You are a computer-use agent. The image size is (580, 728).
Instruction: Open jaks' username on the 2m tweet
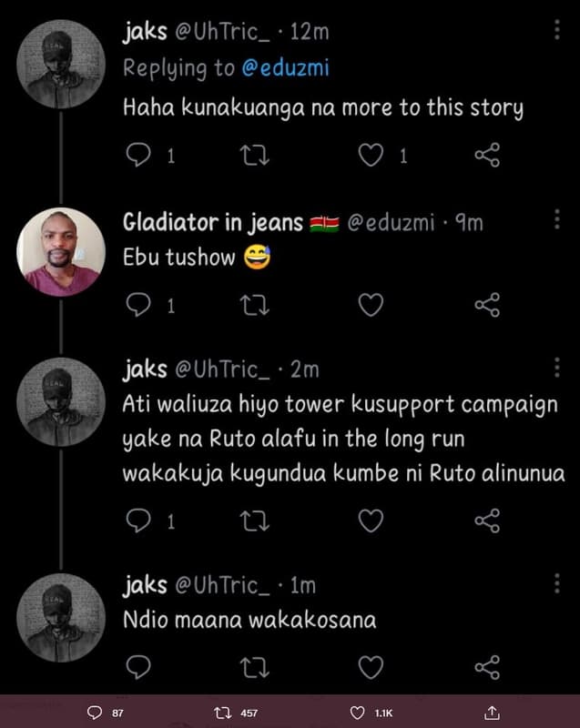[144, 369]
